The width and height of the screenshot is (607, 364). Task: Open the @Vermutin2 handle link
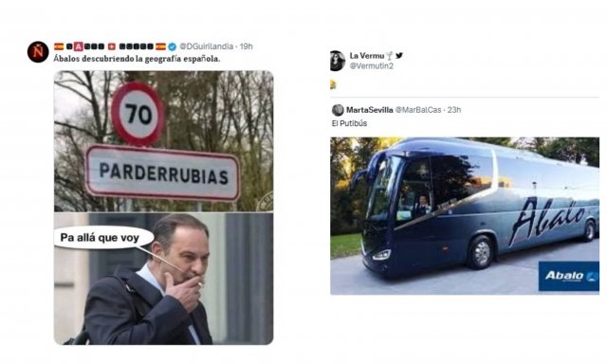[x=371, y=65]
